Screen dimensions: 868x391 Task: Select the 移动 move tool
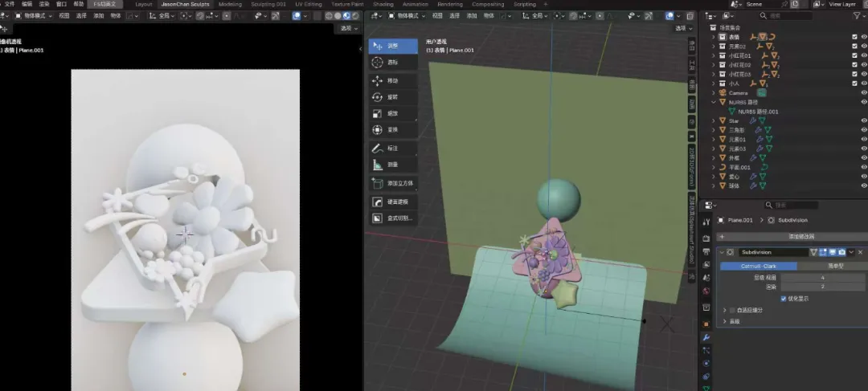393,81
